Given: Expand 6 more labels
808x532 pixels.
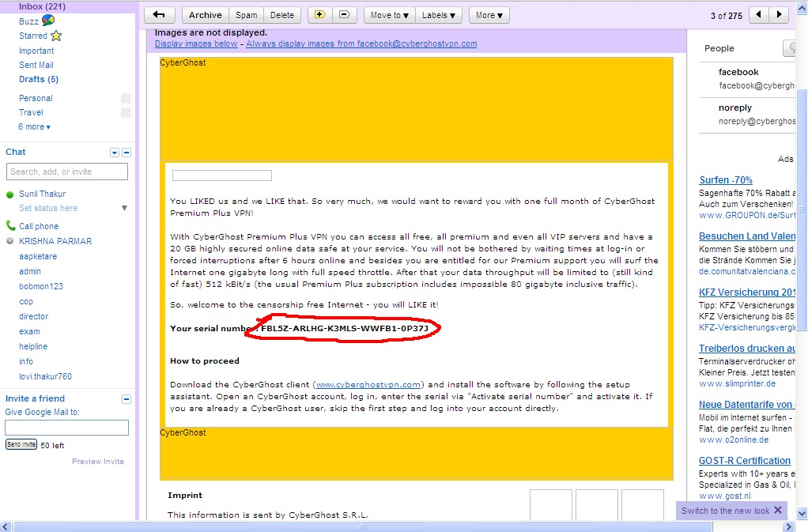Looking at the screenshot, I should tap(34, 126).
